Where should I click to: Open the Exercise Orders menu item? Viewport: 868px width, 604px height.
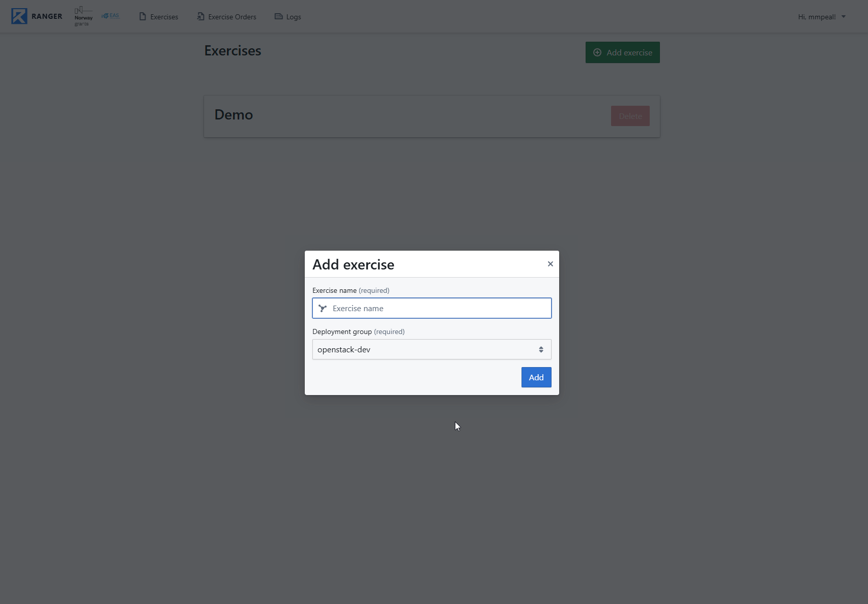tap(226, 17)
